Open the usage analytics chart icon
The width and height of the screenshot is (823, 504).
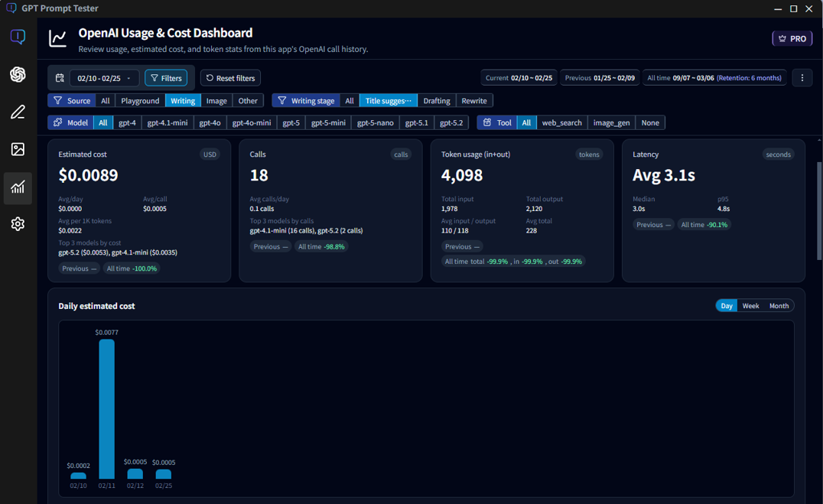pos(17,187)
